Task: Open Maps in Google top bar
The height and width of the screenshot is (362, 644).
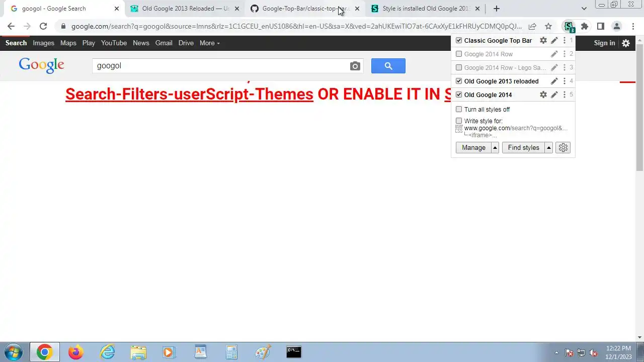Action: [68, 43]
